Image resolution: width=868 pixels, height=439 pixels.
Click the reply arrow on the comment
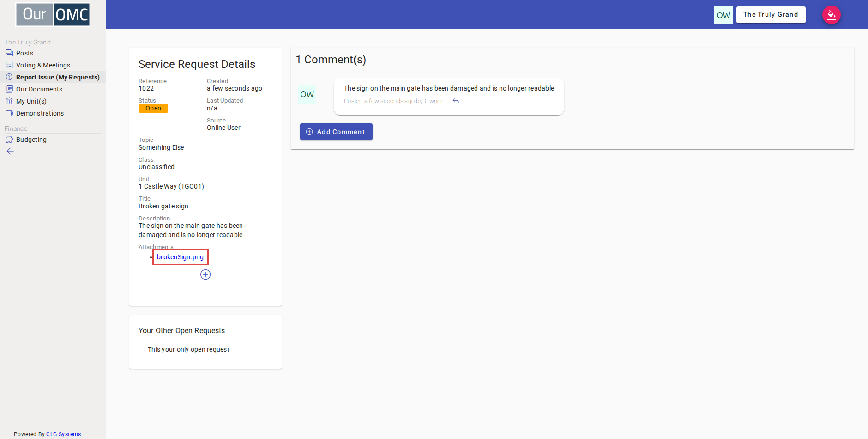pyautogui.click(x=456, y=101)
